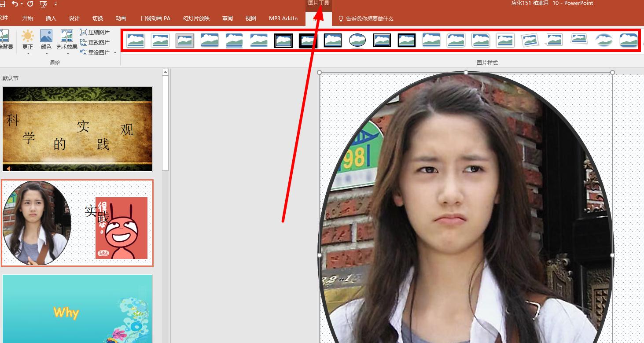Click 更改图片 to change the picture
Image resolution: width=644 pixels, height=343 pixels.
[95, 43]
